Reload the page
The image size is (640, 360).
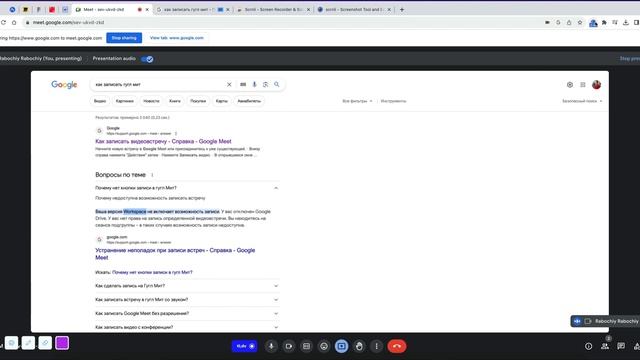(3, 22)
